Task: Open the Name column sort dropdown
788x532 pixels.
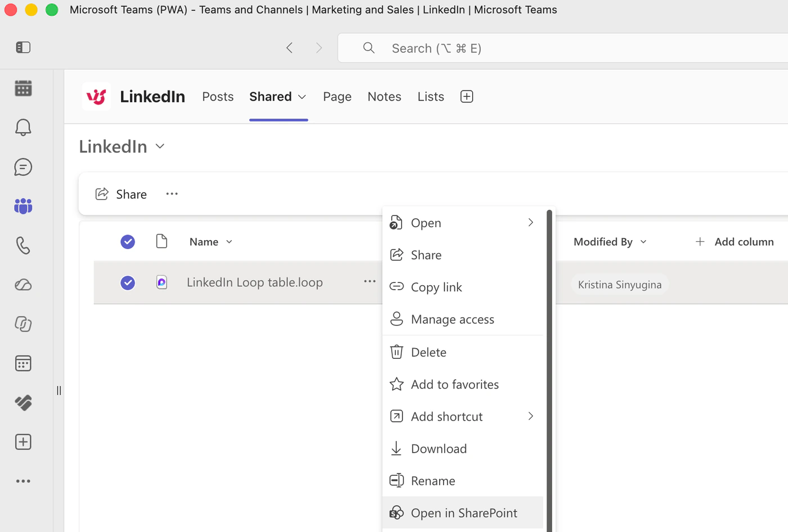Action: point(229,242)
